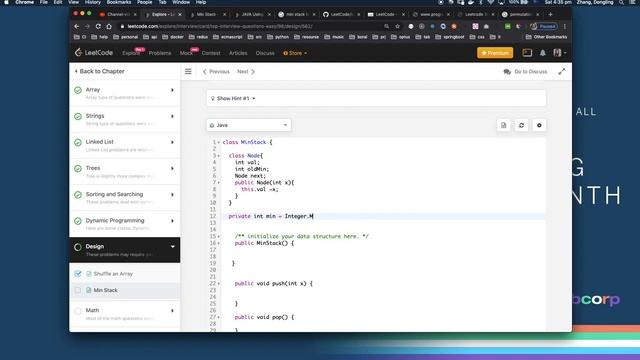Expand editor to fullscreen
Screen dimensions: 640x360
[x=562, y=71]
